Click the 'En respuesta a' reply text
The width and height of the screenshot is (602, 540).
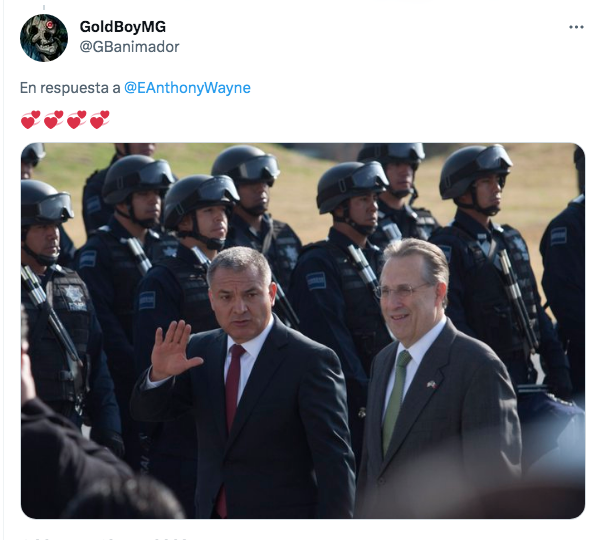coord(70,88)
